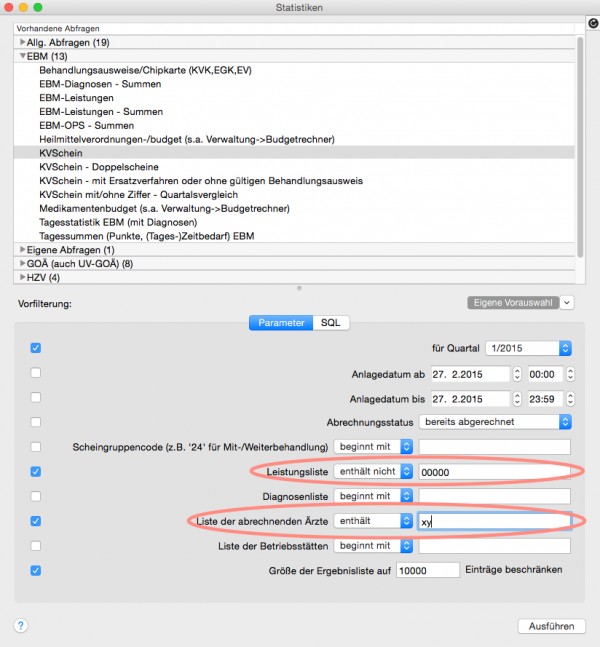
Task: Click the 'Vorhandene Abfragen' column header
Action: pos(294,28)
